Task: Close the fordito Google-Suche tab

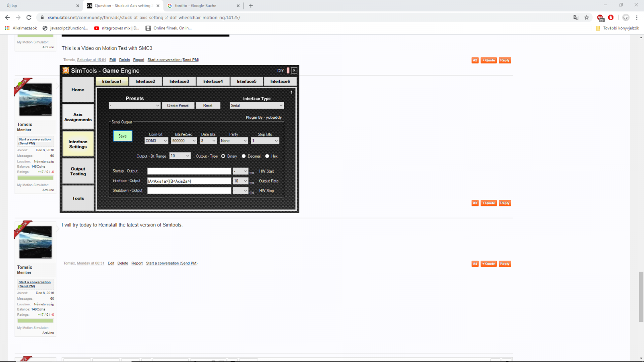Action: tap(238, 6)
